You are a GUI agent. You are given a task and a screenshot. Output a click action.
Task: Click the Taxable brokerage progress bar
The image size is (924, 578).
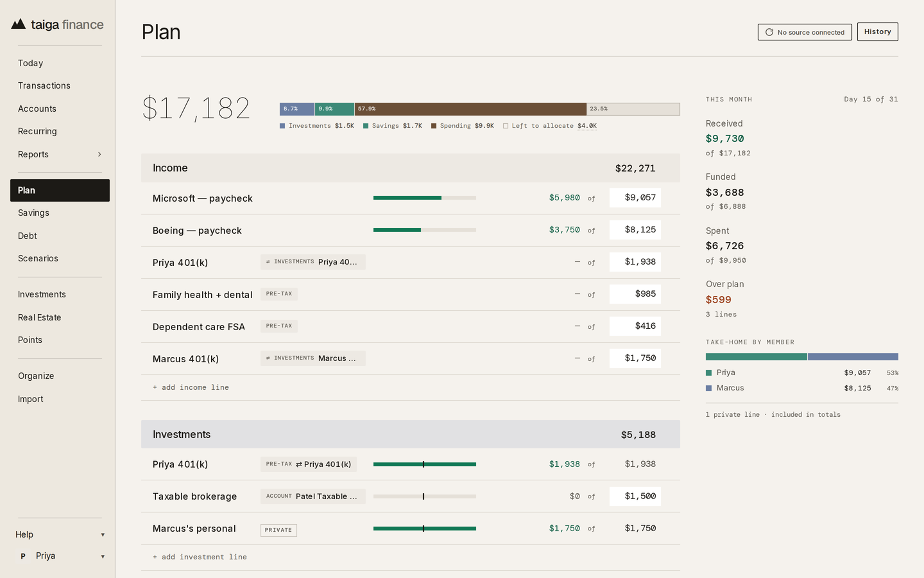[x=425, y=496]
